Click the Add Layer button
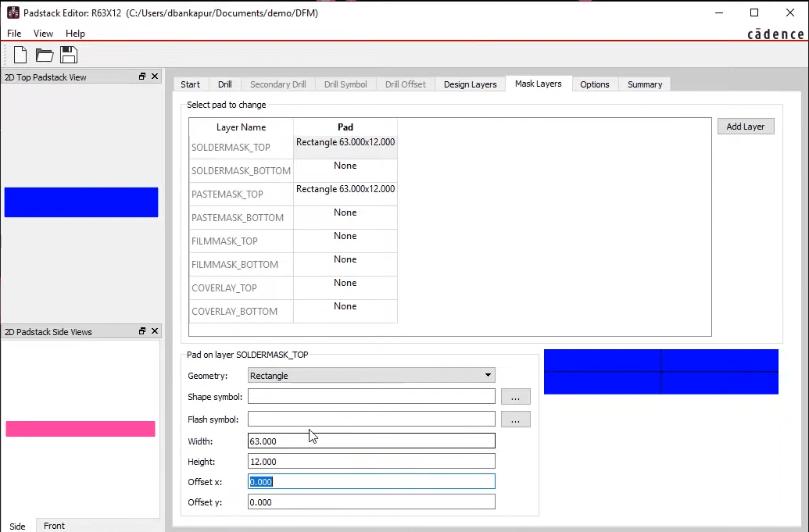 point(746,127)
